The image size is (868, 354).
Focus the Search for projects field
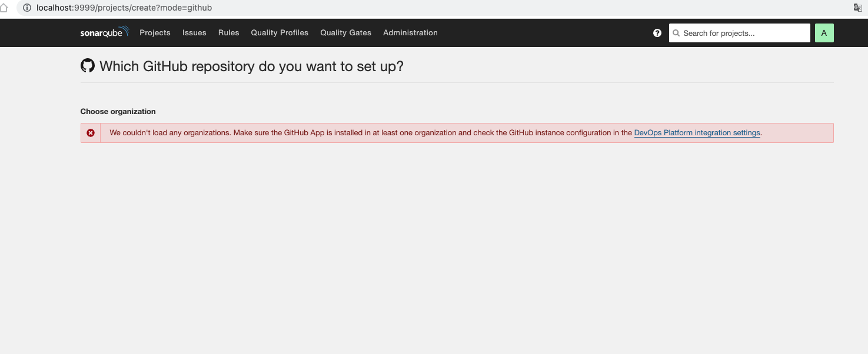click(x=740, y=33)
